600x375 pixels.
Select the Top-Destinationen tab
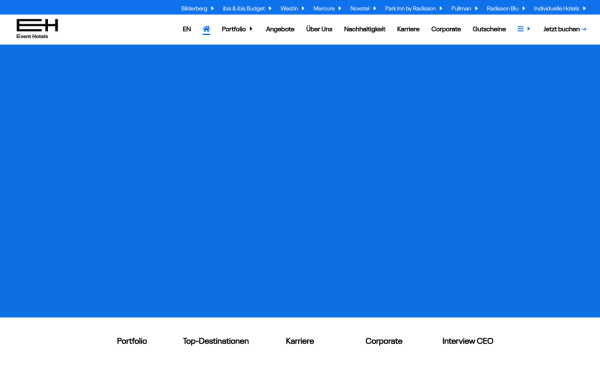[x=216, y=341]
